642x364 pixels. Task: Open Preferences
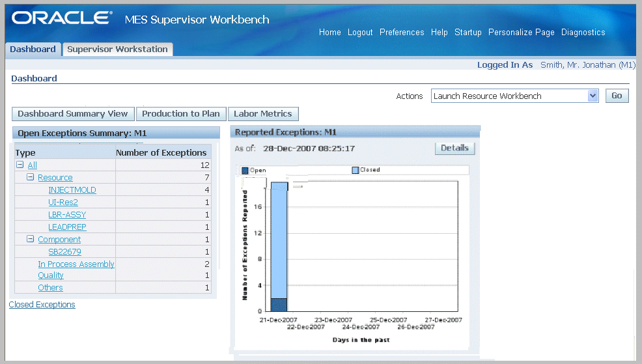click(402, 33)
